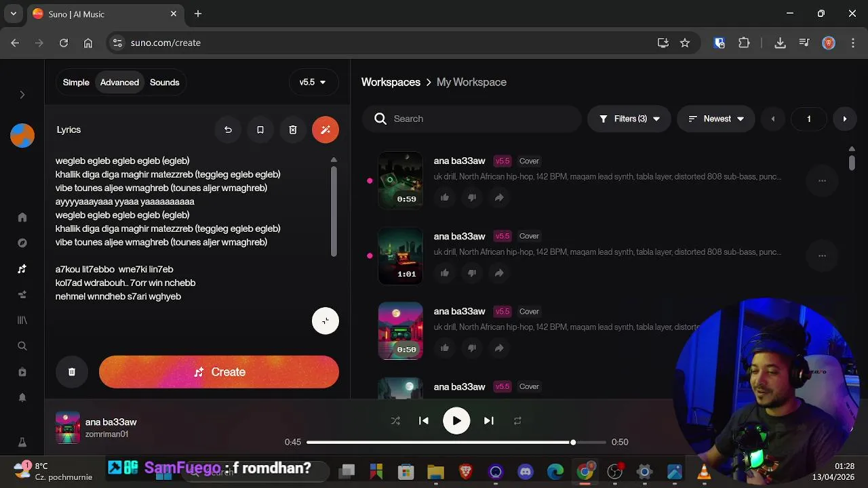Open the Filters (3) dropdown
Image resolution: width=868 pixels, height=488 pixels.
coord(629,119)
